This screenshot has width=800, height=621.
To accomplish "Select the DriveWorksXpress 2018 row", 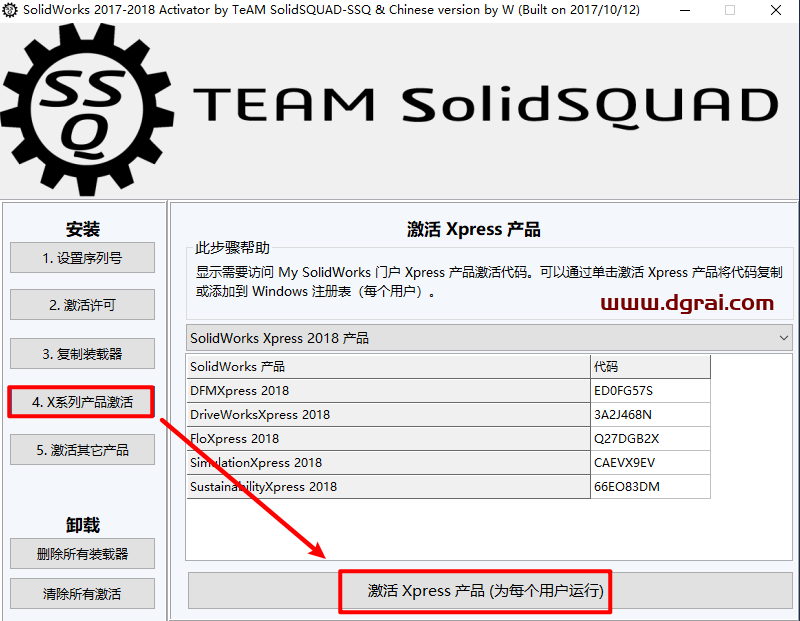I will pyautogui.click(x=448, y=415).
